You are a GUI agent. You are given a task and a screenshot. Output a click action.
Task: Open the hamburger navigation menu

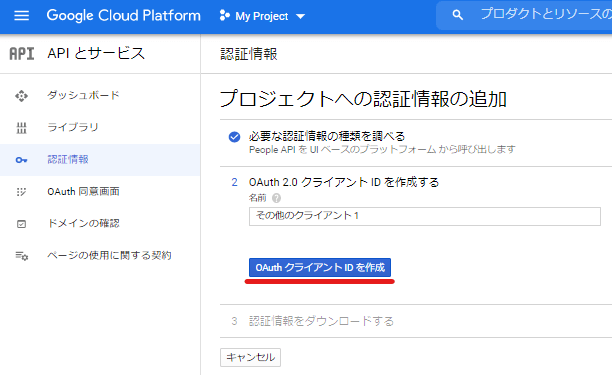(21, 16)
